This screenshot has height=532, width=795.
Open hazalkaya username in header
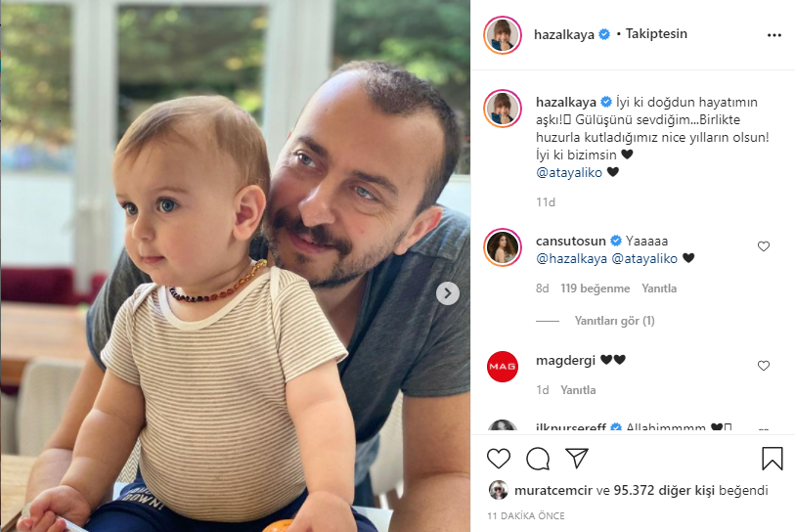pyautogui.click(x=564, y=34)
